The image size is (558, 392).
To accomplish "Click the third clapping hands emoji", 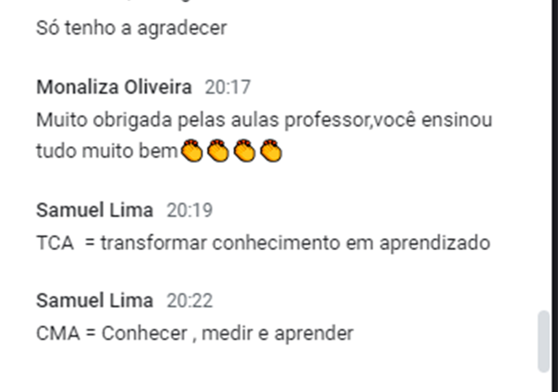I will pyautogui.click(x=245, y=151).
